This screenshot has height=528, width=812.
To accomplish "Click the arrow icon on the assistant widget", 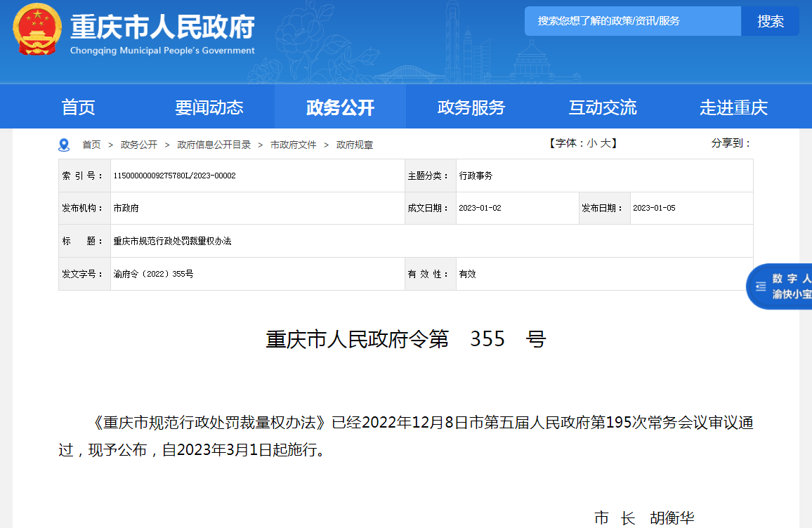I will (760, 286).
